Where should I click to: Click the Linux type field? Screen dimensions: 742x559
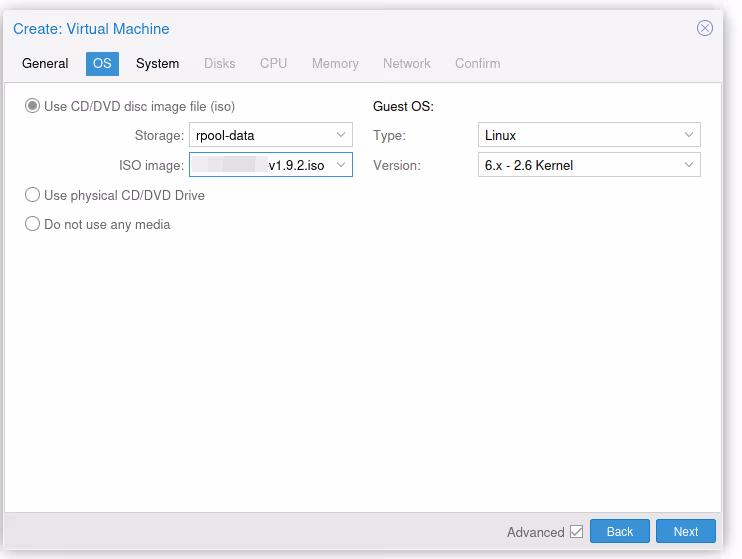pyautogui.click(x=578, y=135)
